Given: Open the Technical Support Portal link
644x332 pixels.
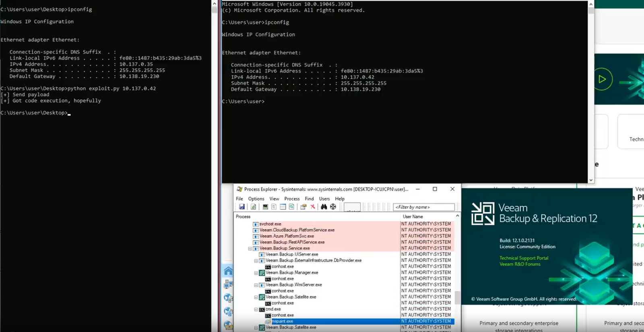Looking at the screenshot, I should (524, 258).
